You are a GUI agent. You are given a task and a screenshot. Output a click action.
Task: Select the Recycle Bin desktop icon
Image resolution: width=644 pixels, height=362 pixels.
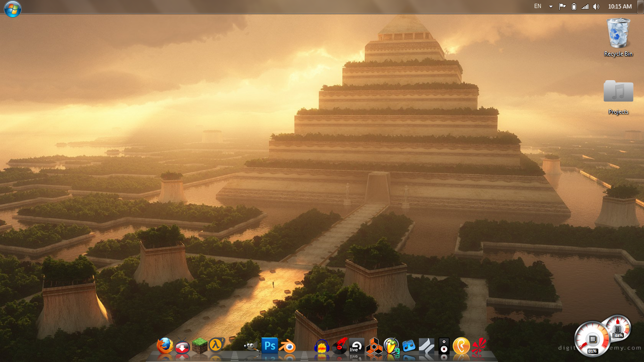[619, 37]
